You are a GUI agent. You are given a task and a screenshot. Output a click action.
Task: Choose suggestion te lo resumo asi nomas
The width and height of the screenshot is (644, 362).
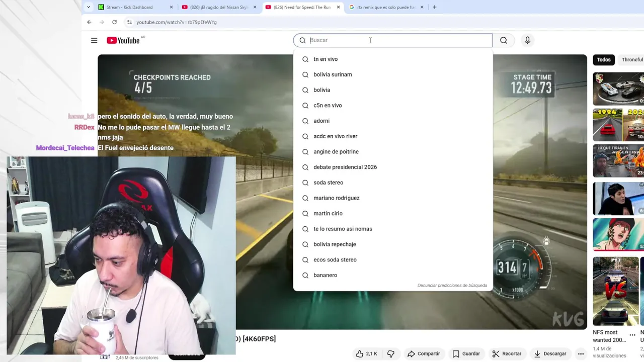[393, 229]
